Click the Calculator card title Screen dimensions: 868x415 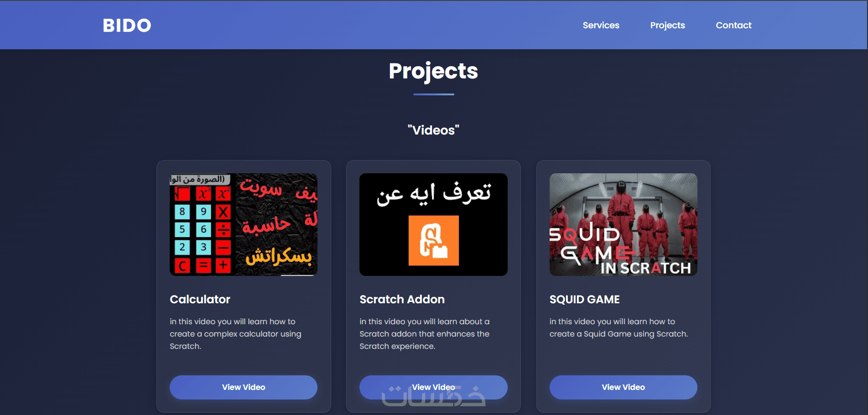200,300
